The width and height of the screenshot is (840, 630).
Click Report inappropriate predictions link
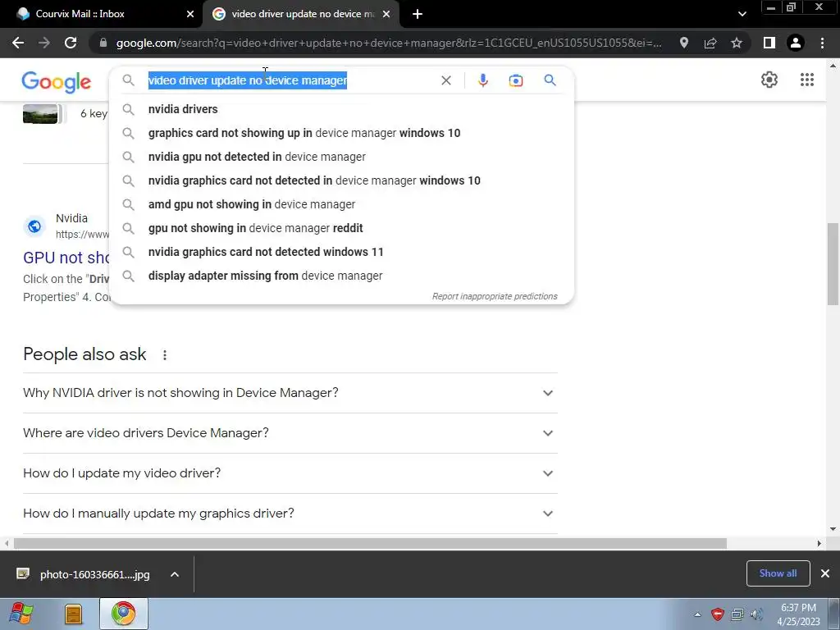(495, 296)
